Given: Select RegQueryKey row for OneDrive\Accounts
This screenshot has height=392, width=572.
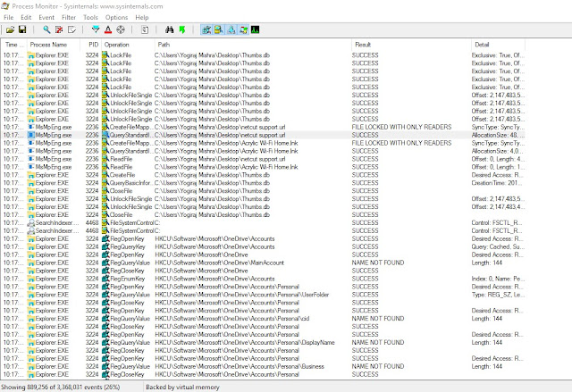Looking at the screenshot, I should 264,246.
